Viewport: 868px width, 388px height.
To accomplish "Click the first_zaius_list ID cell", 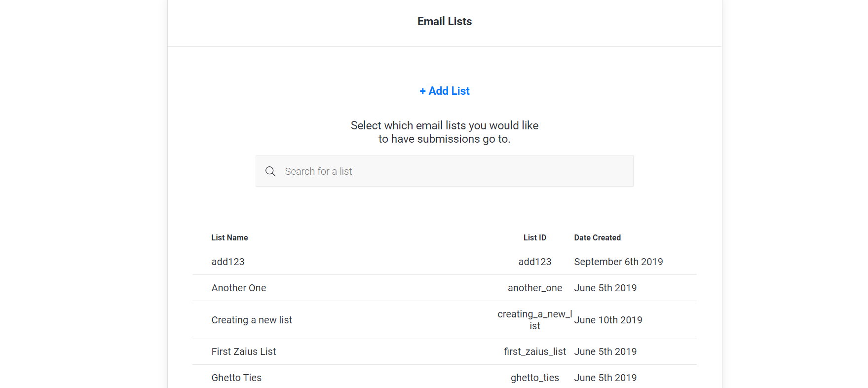I will click(x=534, y=351).
